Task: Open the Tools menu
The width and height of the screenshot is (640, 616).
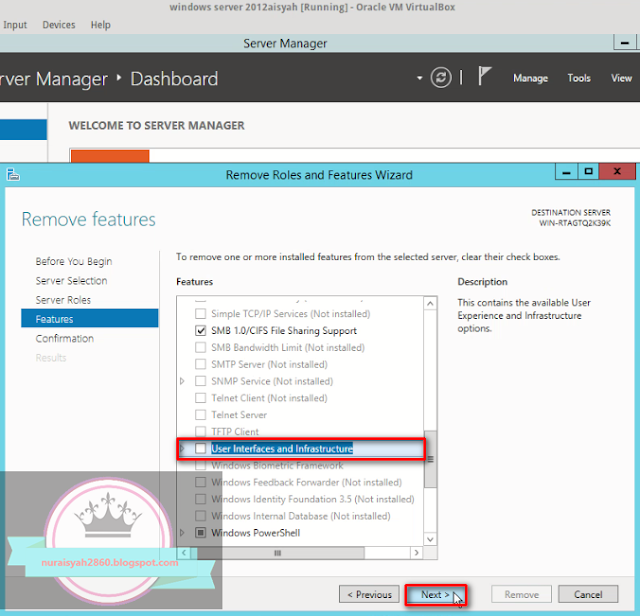Action: click(579, 78)
